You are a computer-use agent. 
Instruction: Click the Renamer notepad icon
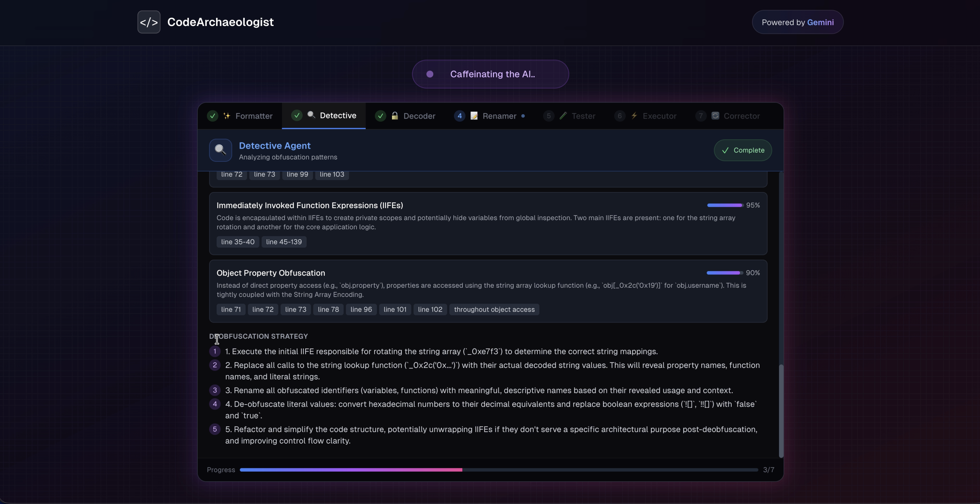pos(474,116)
